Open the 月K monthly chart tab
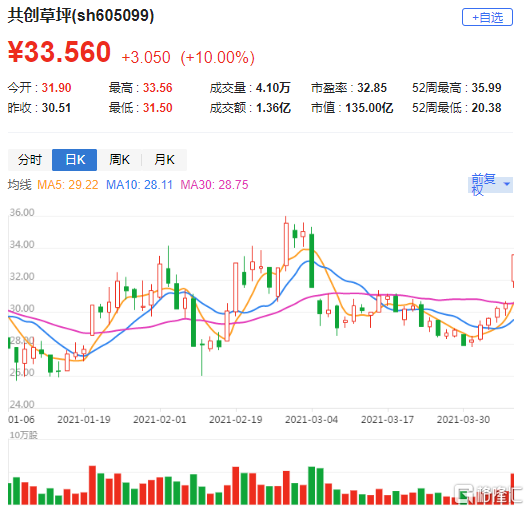This screenshot has height=511, width=529. click(164, 160)
